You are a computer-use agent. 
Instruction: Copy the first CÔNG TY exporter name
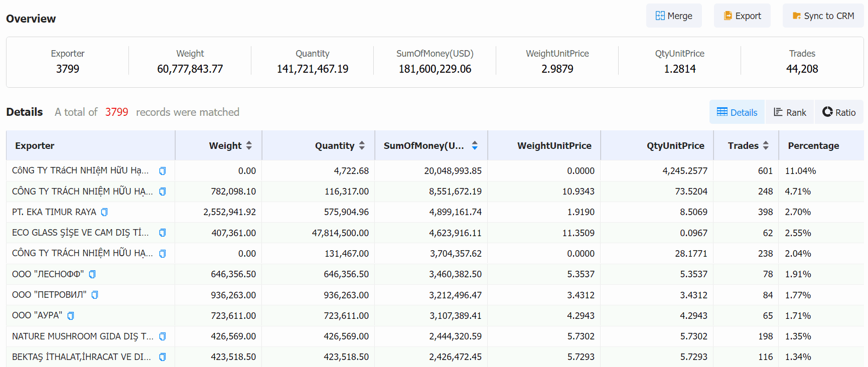pyautogui.click(x=163, y=171)
